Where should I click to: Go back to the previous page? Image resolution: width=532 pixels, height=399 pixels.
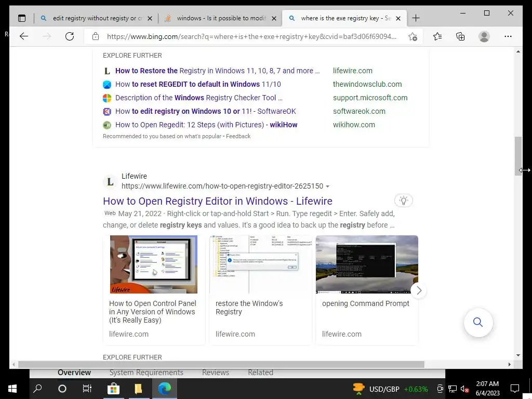[24, 36]
